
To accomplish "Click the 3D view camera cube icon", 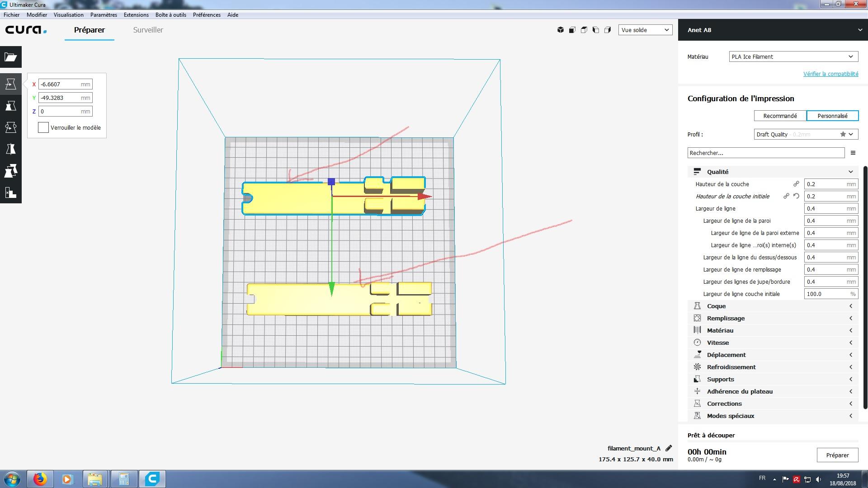I will pyautogui.click(x=560, y=30).
